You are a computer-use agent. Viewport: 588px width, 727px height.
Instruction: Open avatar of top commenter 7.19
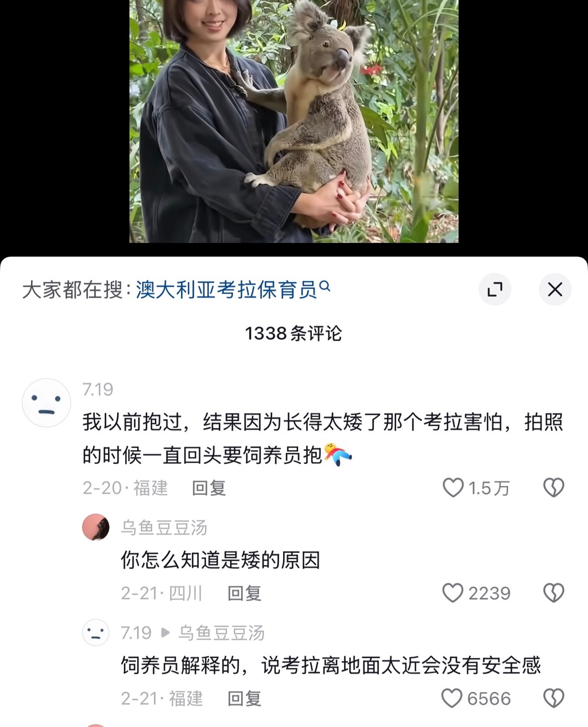pos(47,403)
